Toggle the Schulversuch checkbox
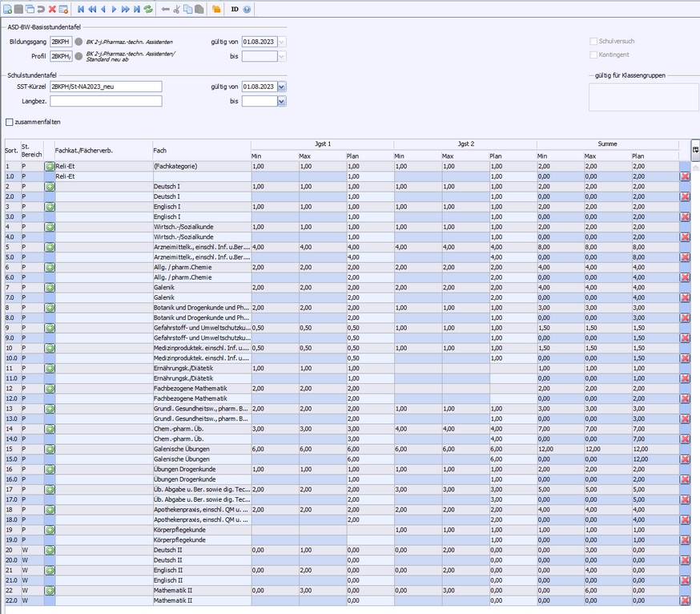The height and width of the screenshot is (614, 700). pyautogui.click(x=593, y=41)
